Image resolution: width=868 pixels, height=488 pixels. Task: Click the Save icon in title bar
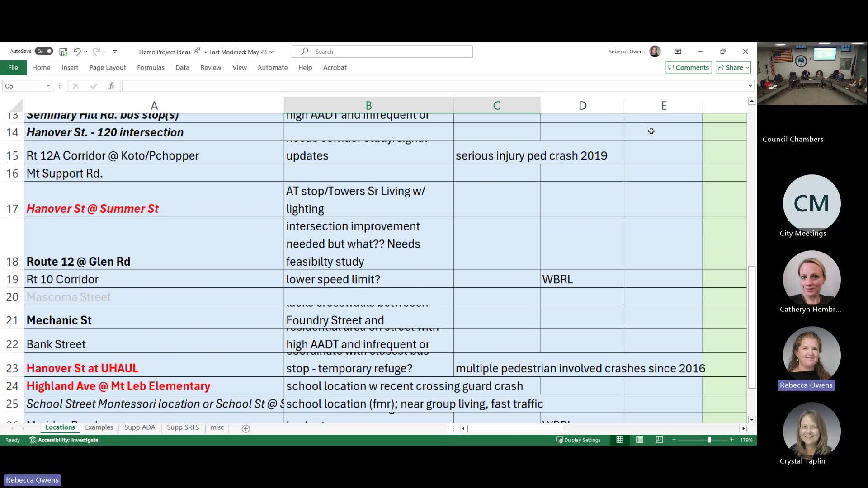(x=63, y=52)
